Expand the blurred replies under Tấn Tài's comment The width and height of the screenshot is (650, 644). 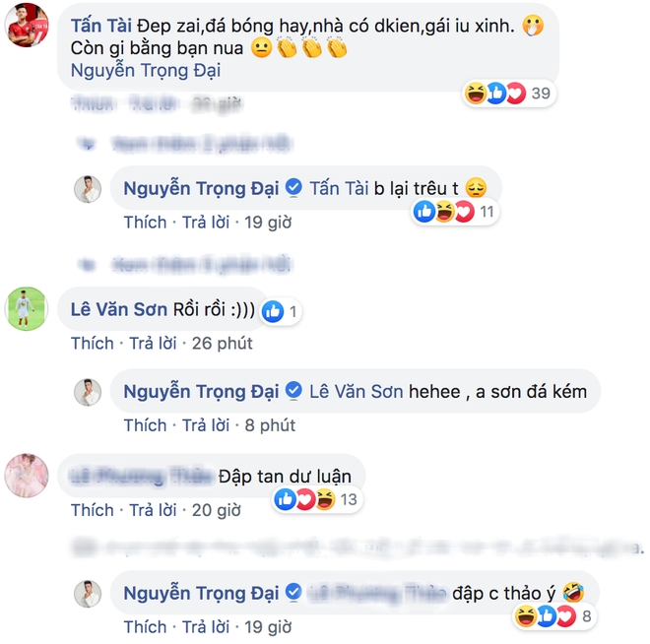pos(185,144)
